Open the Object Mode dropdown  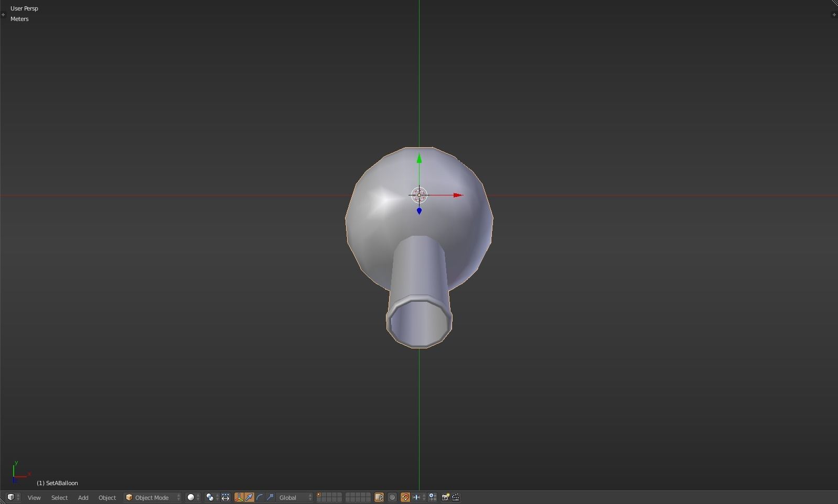pos(153,498)
